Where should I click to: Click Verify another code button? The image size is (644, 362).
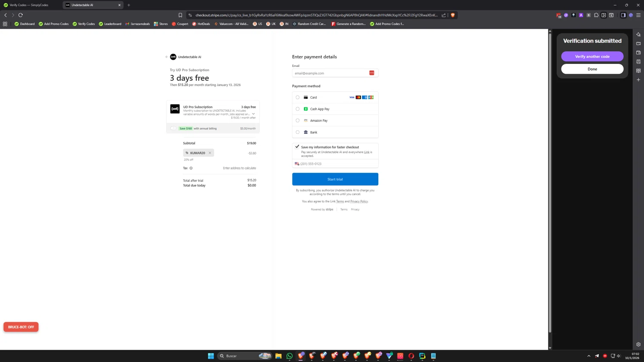click(x=592, y=57)
